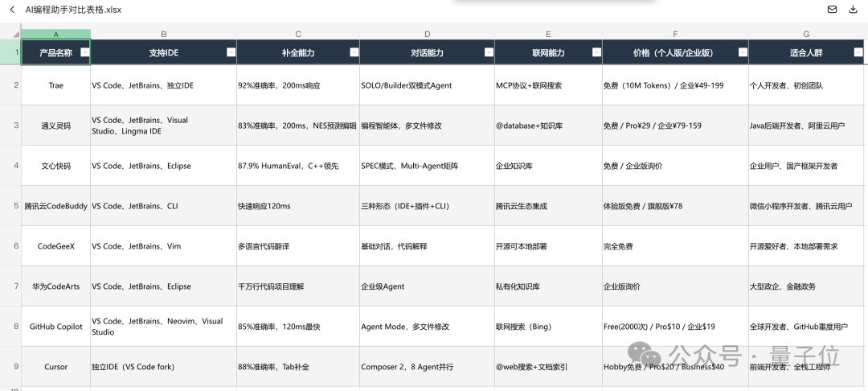Screen dimensions: 868x391
Task: Open the 适合人群 filter dropdown
Action: (858, 52)
